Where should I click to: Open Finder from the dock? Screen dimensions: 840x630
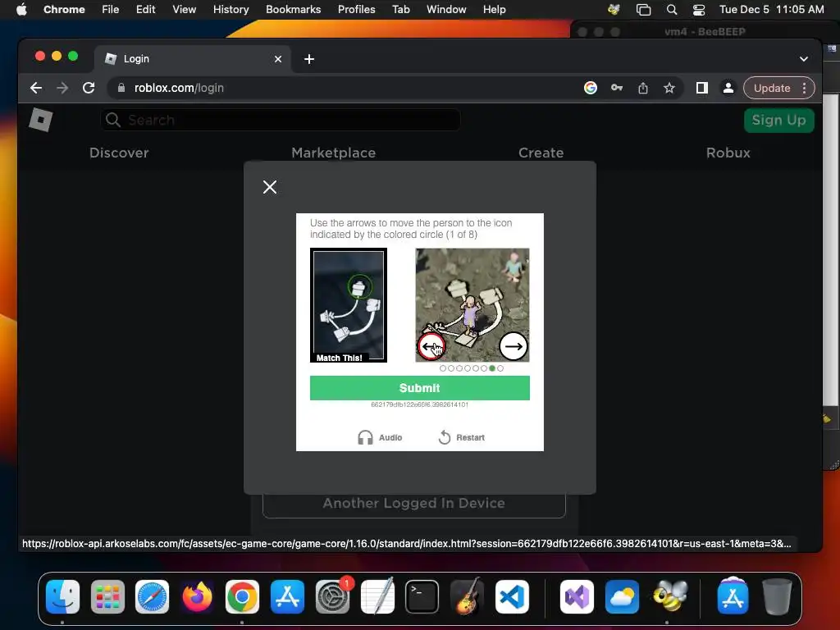coord(62,597)
